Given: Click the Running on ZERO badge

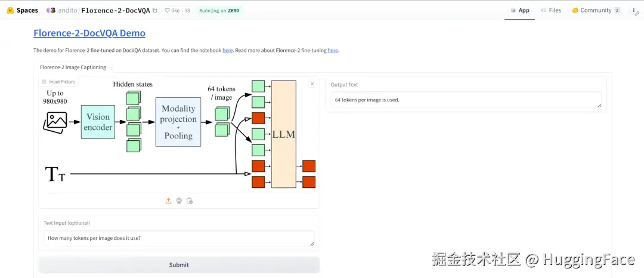Looking at the screenshot, I should point(218,10).
